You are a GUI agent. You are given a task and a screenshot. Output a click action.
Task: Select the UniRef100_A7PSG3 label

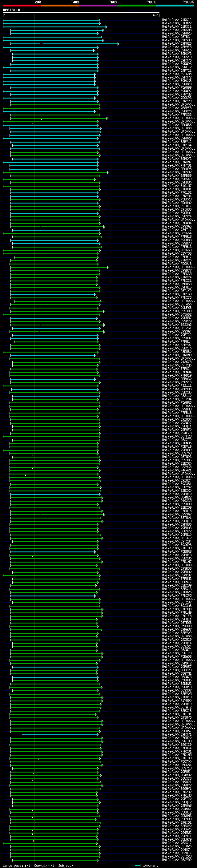click(x=177, y=115)
